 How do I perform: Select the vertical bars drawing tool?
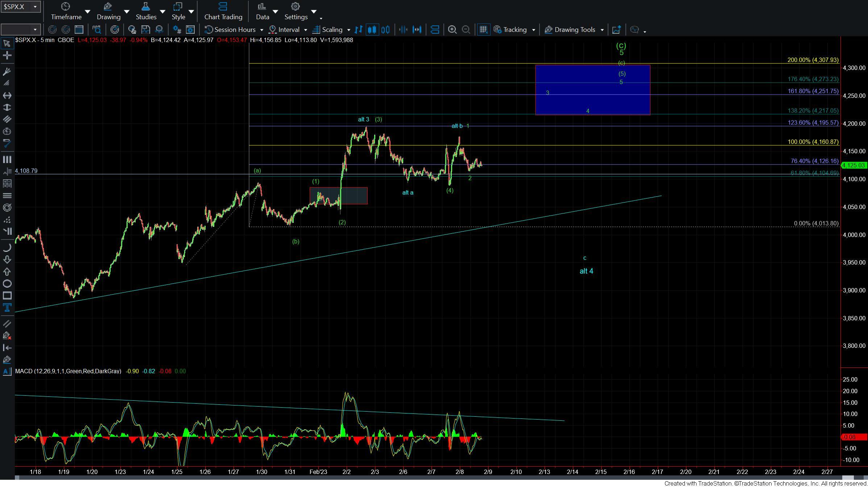pos(7,159)
